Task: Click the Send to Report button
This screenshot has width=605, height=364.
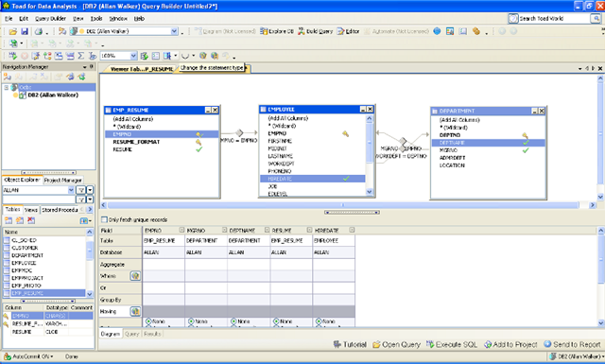Action: 572,344
